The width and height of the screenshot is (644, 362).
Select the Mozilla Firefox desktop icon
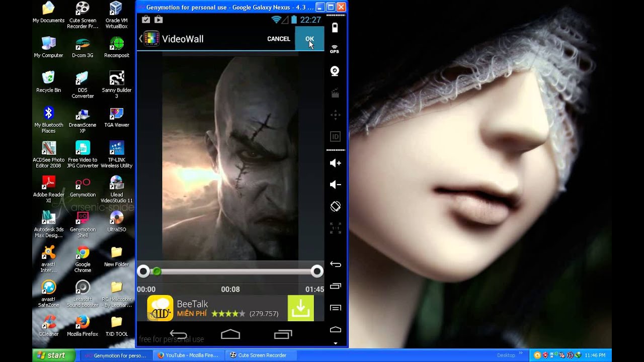tap(83, 325)
